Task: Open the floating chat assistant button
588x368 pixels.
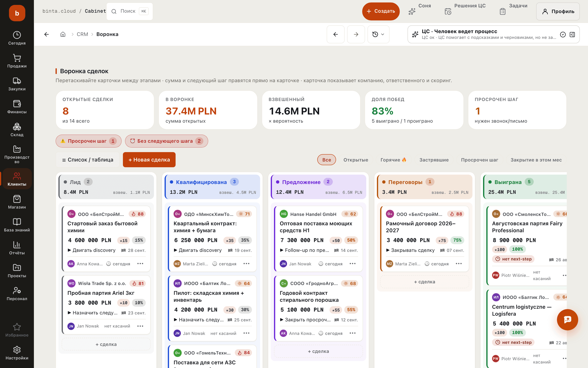Action: [x=567, y=320]
